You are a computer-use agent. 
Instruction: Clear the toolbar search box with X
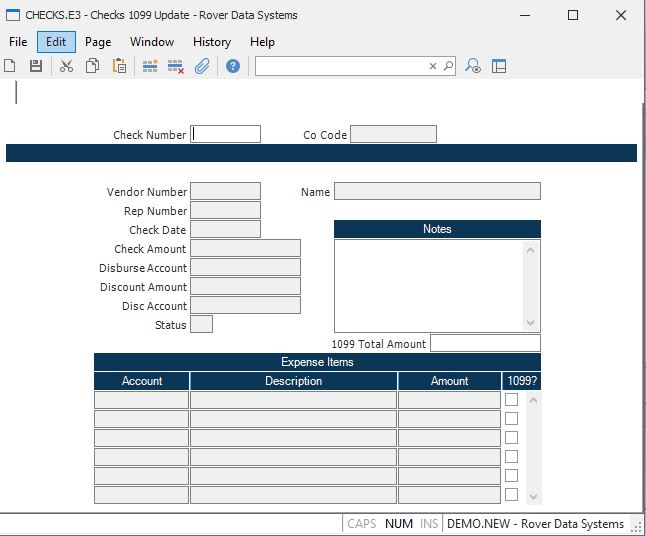433,66
